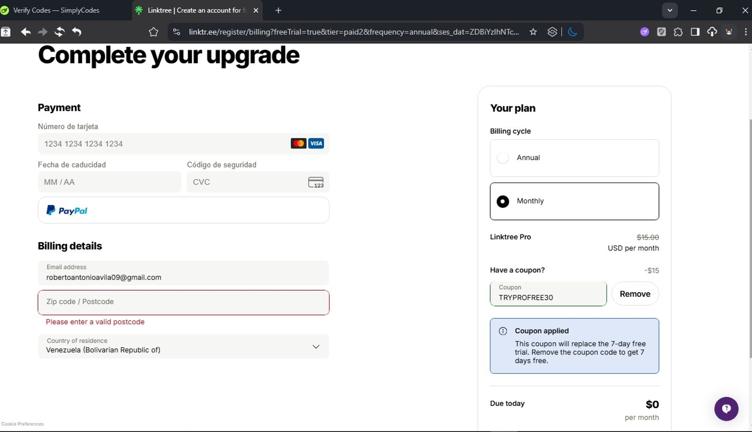Select the Annual billing cycle
This screenshot has width=752, height=432.
click(x=575, y=158)
